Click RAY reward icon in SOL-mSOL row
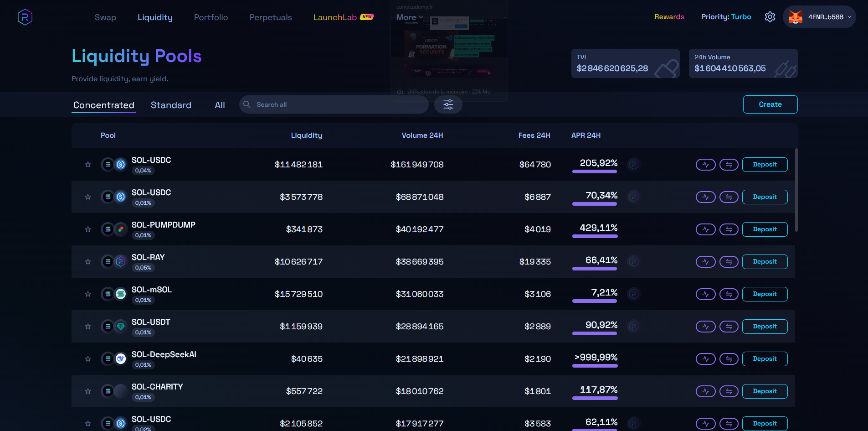868x431 pixels. pyautogui.click(x=634, y=294)
